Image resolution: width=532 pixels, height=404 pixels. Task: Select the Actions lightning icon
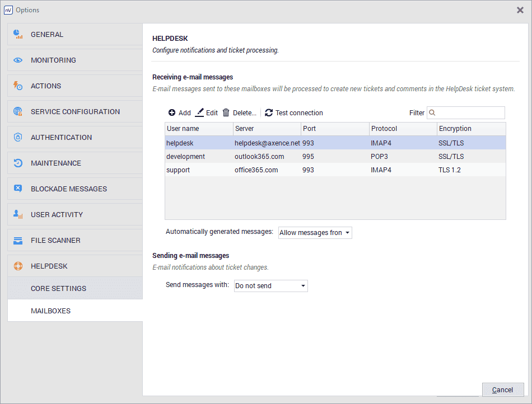(x=18, y=86)
